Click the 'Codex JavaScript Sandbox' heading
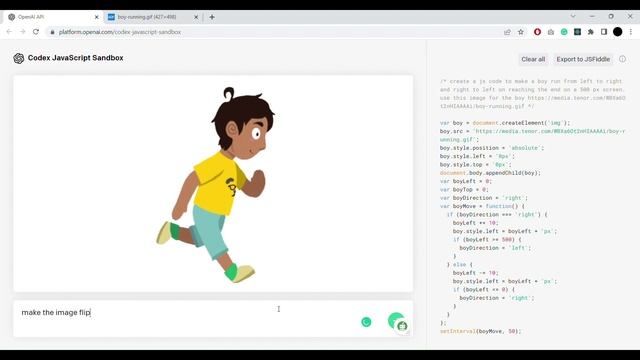Image resolution: width=640 pixels, height=360 pixels. [76, 58]
